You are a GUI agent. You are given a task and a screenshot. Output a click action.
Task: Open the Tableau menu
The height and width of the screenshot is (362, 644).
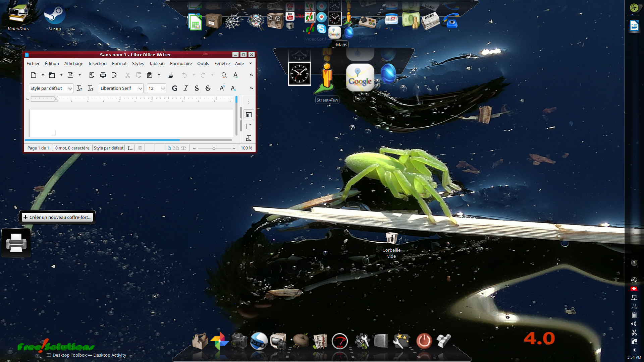click(x=157, y=63)
